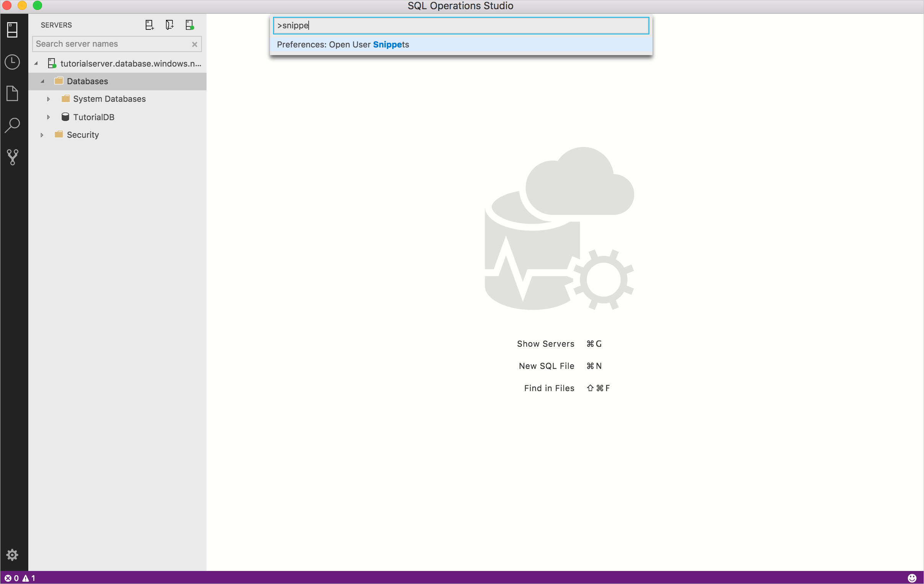Open Settings gear icon at bottom
The height and width of the screenshot is (584, 924).
(x=13, y=555)
